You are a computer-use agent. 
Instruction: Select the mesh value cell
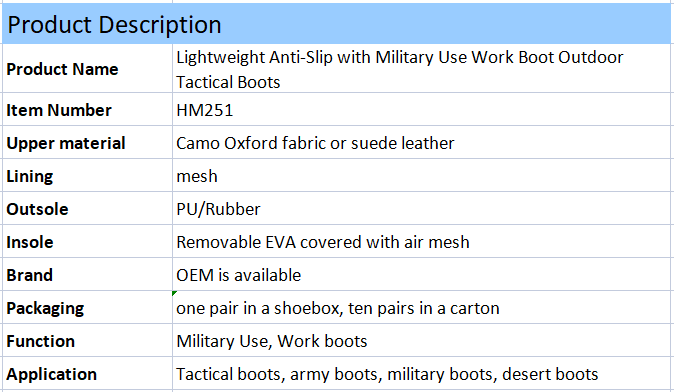[421, 175]
